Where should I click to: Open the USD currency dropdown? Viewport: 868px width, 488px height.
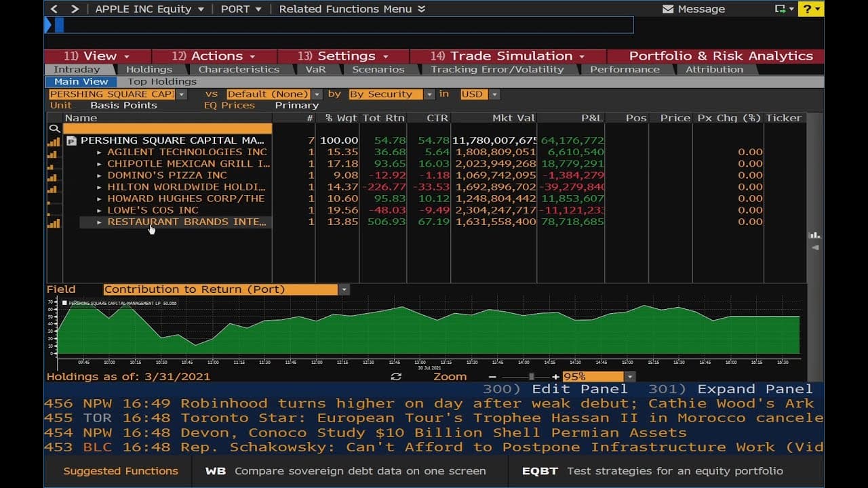494,94
